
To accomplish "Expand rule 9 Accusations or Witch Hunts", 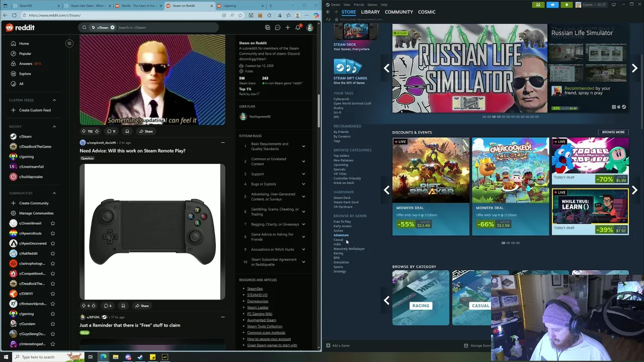I will [x=303, y=249].
